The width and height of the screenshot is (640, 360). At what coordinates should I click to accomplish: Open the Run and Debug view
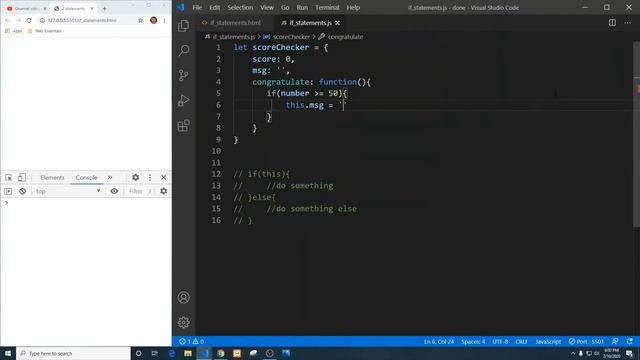[x=184, y=100]
